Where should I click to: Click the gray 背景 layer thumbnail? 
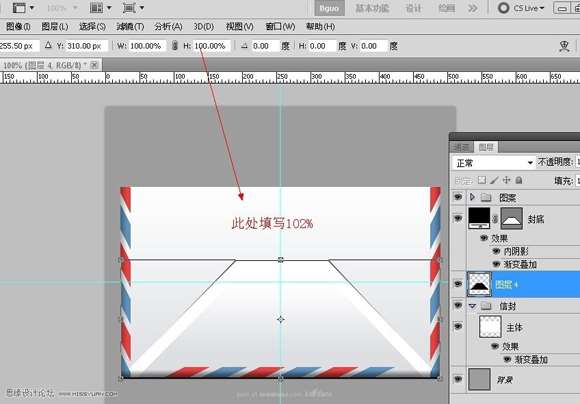[x=479, y=379]
